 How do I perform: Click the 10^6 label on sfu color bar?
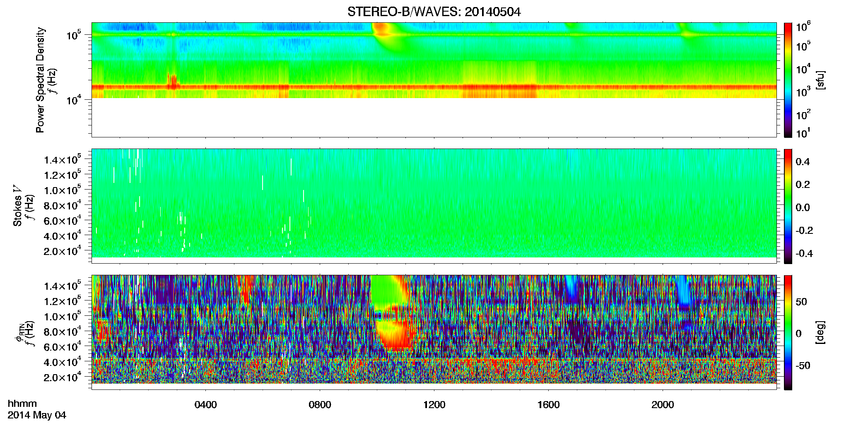tap(803, 26)
